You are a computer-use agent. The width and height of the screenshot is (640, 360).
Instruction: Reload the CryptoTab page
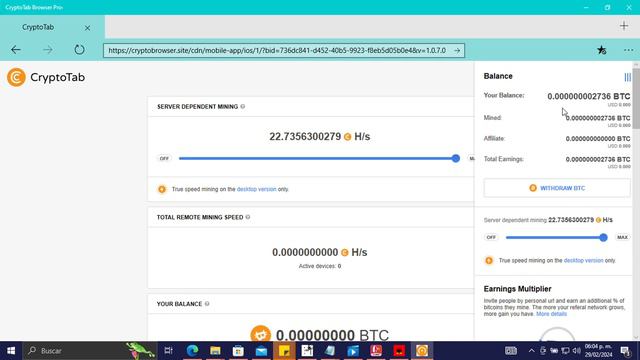click(x=79, y=50)
